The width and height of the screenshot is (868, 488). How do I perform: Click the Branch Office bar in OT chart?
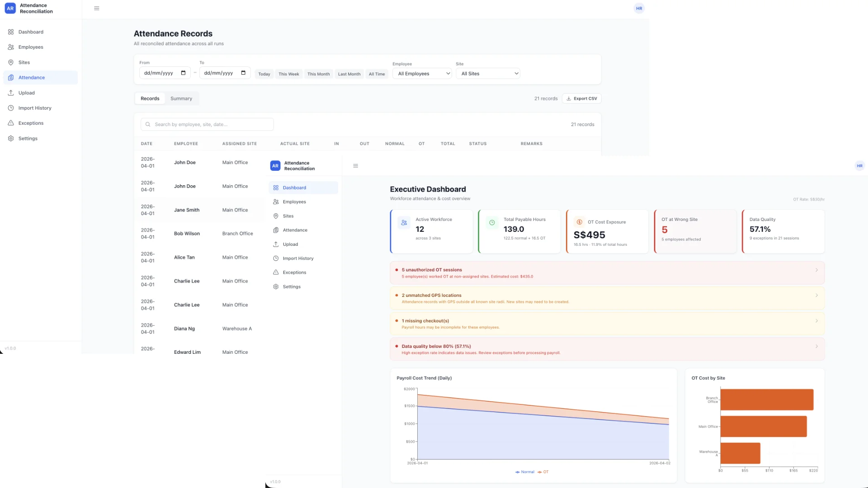click(x=767, y=400)
